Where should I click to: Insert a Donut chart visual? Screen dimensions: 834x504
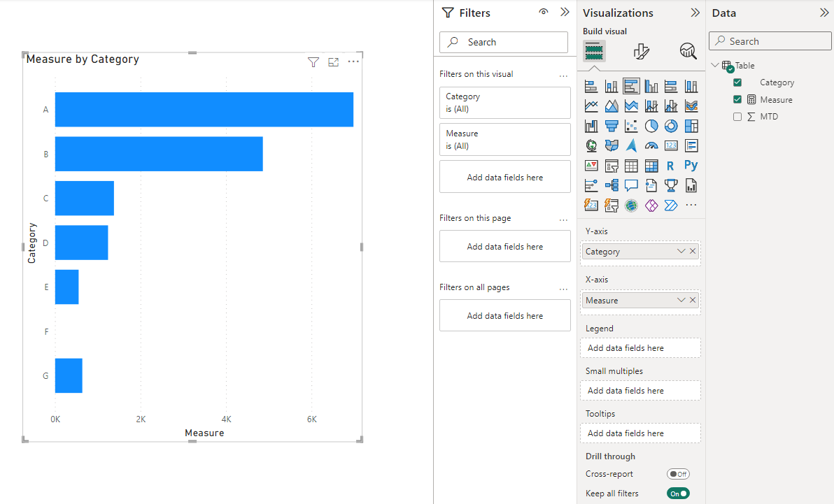point(671,126)
